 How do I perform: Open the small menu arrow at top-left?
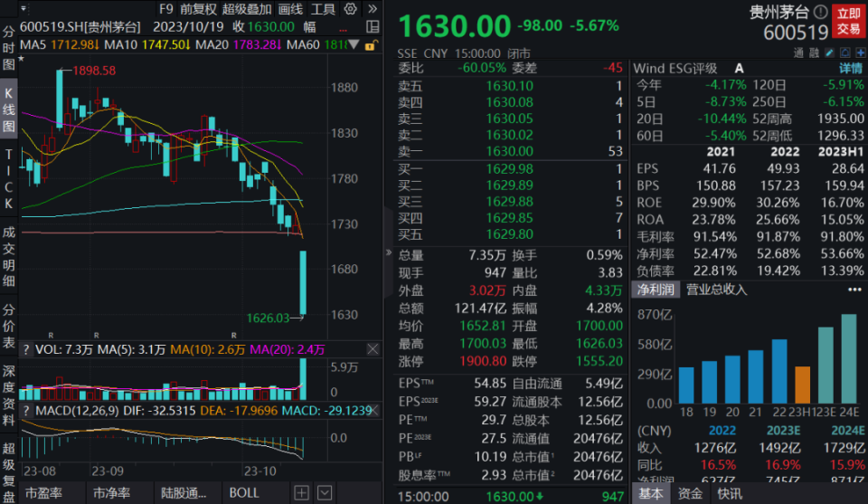point(24,9)
